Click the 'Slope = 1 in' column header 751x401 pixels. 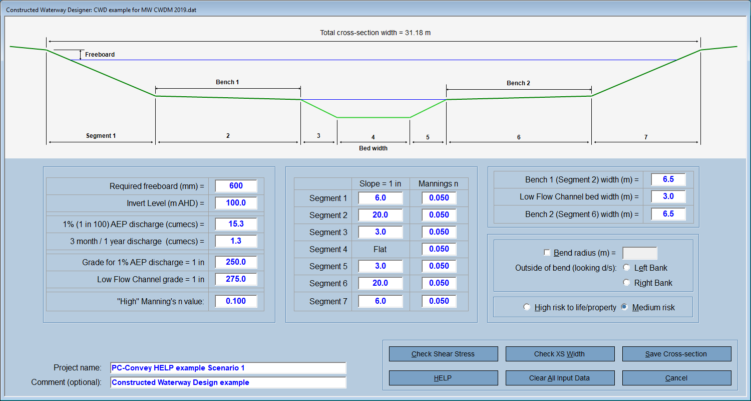tap(380, 183)
